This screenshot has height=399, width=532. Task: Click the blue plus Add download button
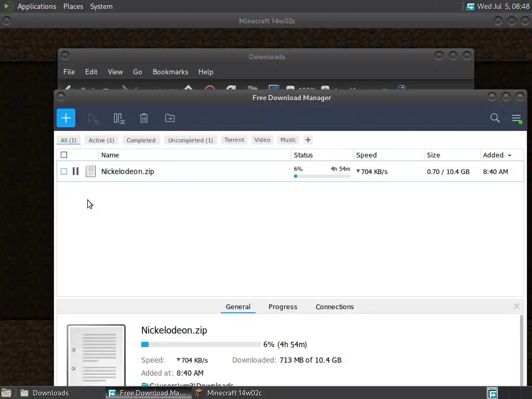pos(66,118)
